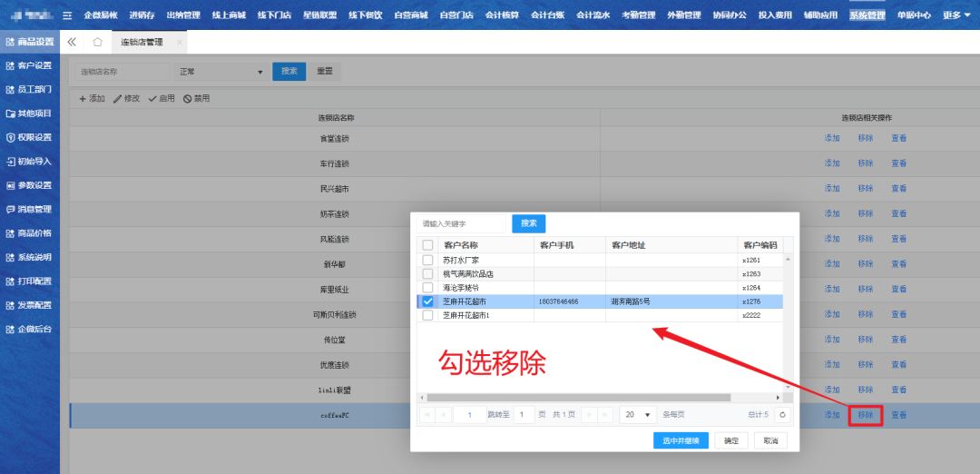Click the 选中并继续 button
Screen dimensions: 980x474
681,440
